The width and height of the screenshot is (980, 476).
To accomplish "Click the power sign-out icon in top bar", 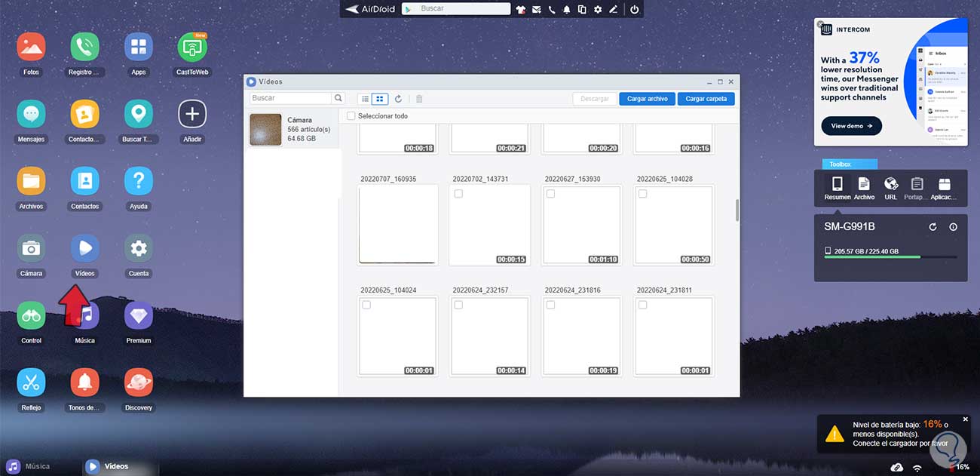I will click(635, 10).
